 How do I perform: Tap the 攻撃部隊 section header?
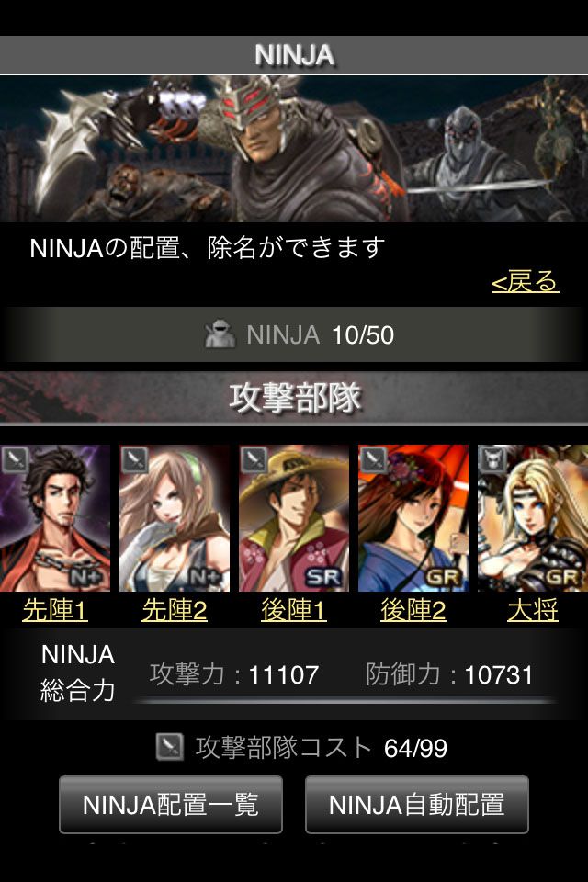294,398
